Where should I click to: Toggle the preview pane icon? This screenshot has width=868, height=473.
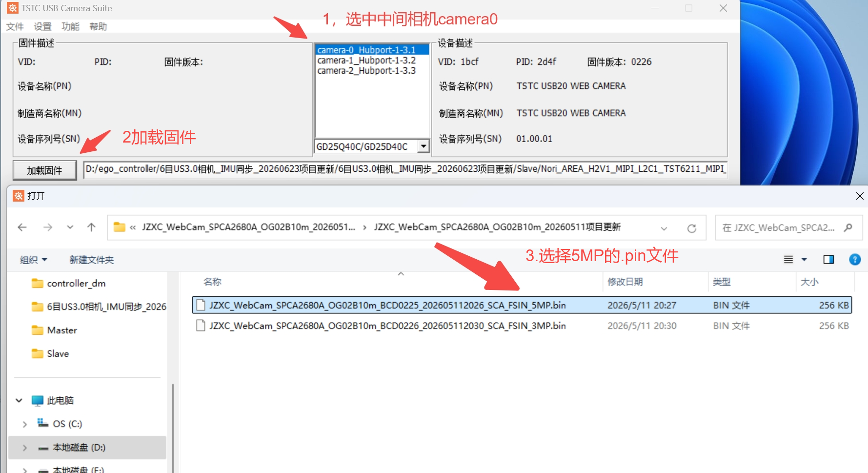[x=828, y=260]
